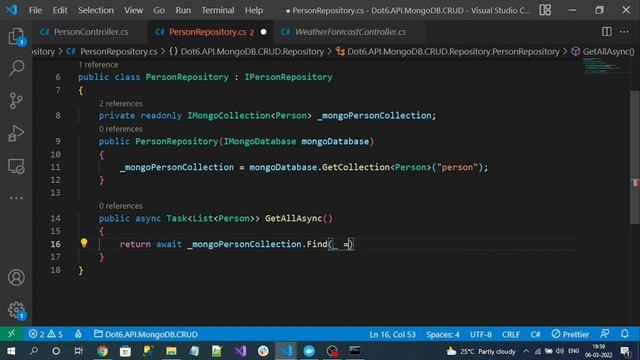Click the VS Code logo in title bar
This screenshot has height=360, width=640.
pyautogui.click(x=12, y=10)
